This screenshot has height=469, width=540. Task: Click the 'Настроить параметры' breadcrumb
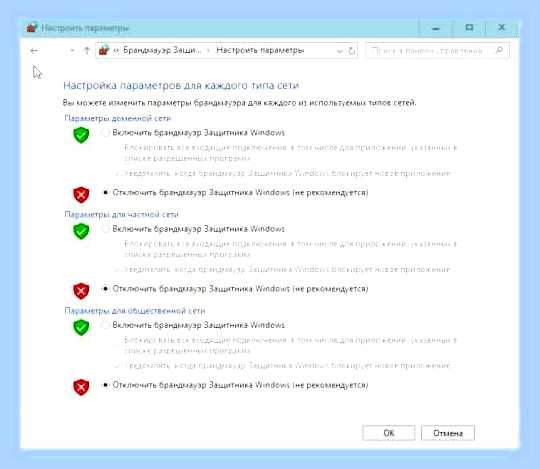(x=260, y=50)
